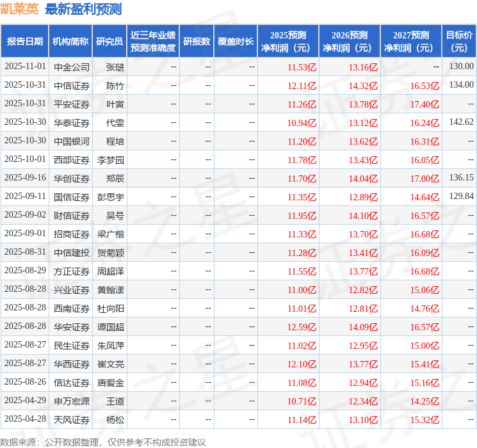Screen dimensions: 477x448
Task: Click analyst name 朱凤萍
Action: click(111, 345)
